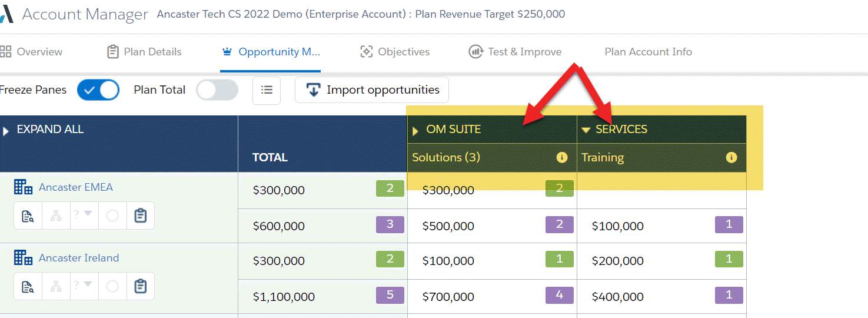868x318 pixels.
Task: Click Ancaster EMEA document search icon
Action: click(28, 216)
